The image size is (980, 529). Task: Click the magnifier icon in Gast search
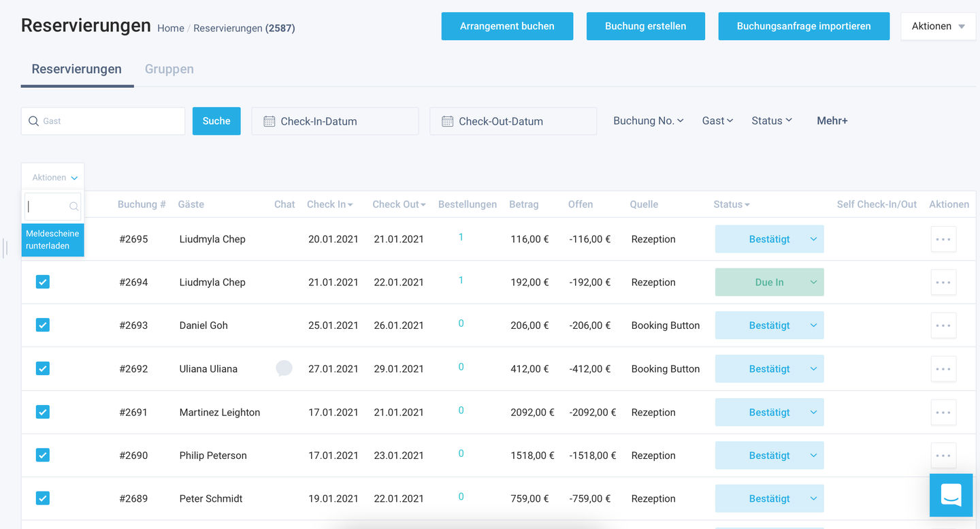click(x=33, y=121)
